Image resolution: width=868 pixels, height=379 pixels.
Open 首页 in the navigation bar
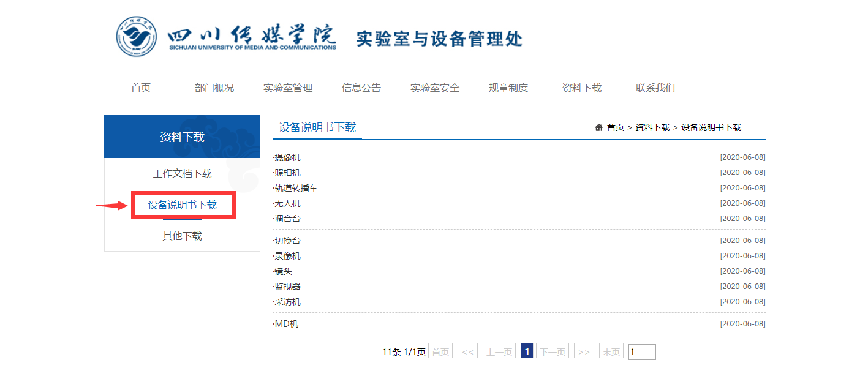pyautogui.click(x=141, y=88)
